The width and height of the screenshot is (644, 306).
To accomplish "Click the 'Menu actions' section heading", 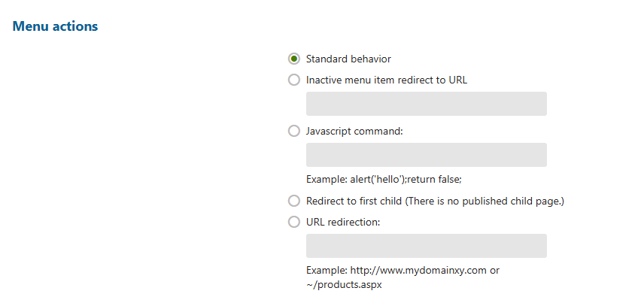I will (55, 26).
